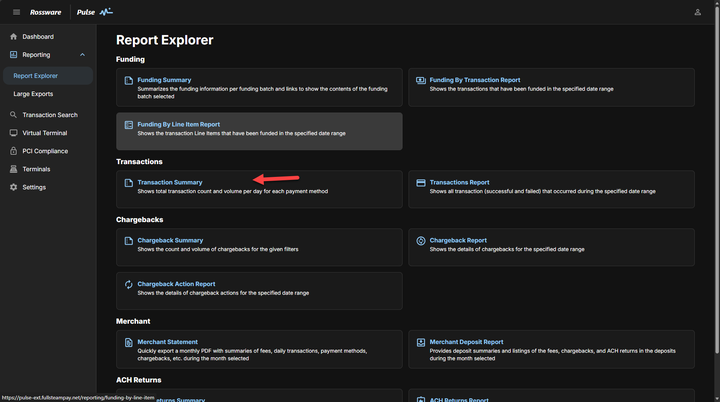
Task: Click the Terminals sidebar icon
Action: [13, 169]
